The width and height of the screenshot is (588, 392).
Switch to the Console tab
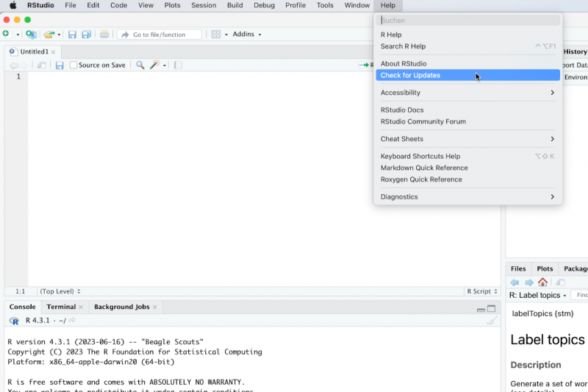(23, 307)
